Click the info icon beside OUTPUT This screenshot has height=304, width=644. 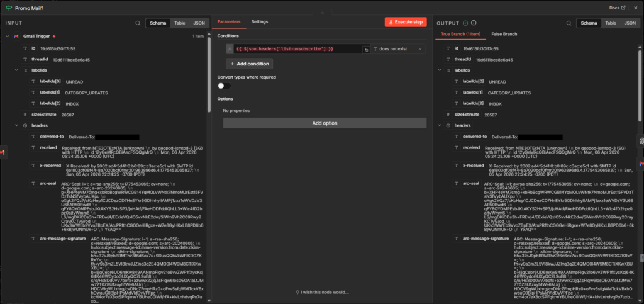(x=474, y=23)
